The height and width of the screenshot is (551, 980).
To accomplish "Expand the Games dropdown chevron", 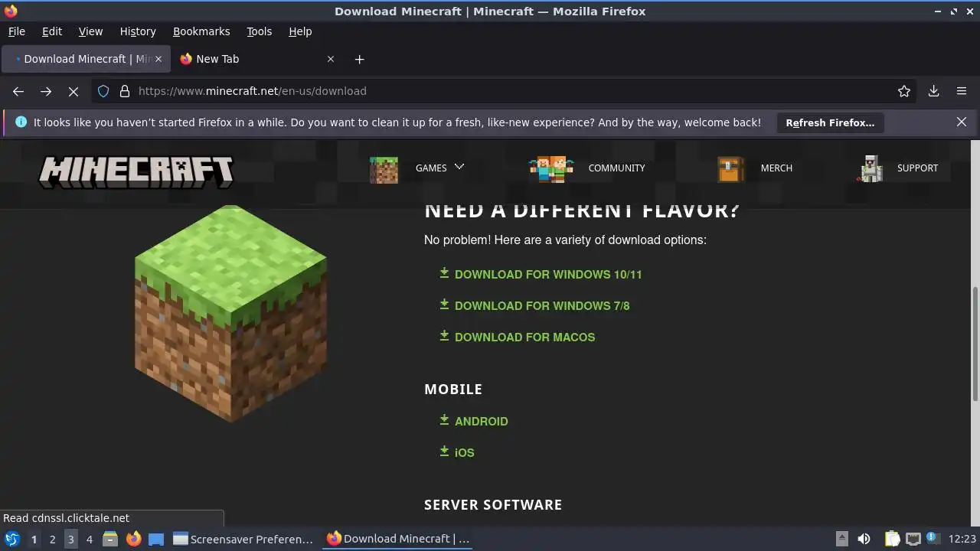I will 459,167.
